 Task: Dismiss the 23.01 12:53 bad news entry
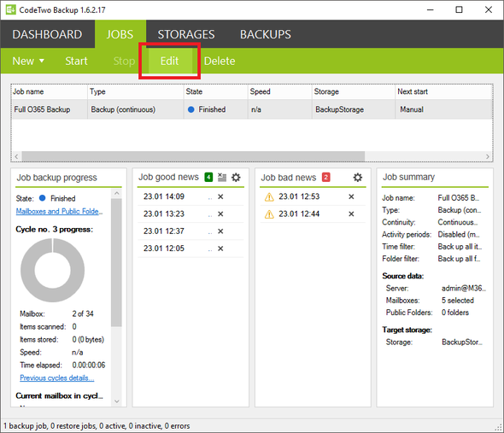[x=351, y=196]
